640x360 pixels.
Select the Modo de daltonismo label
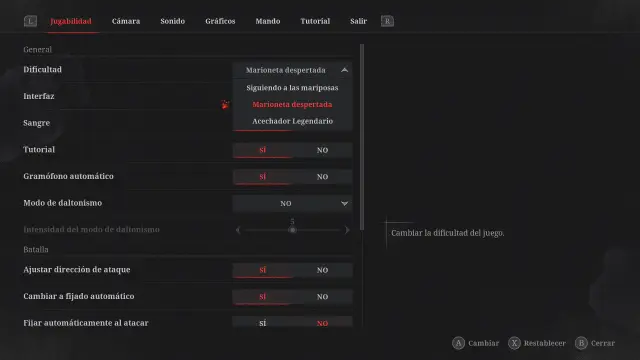pos(62,203)
